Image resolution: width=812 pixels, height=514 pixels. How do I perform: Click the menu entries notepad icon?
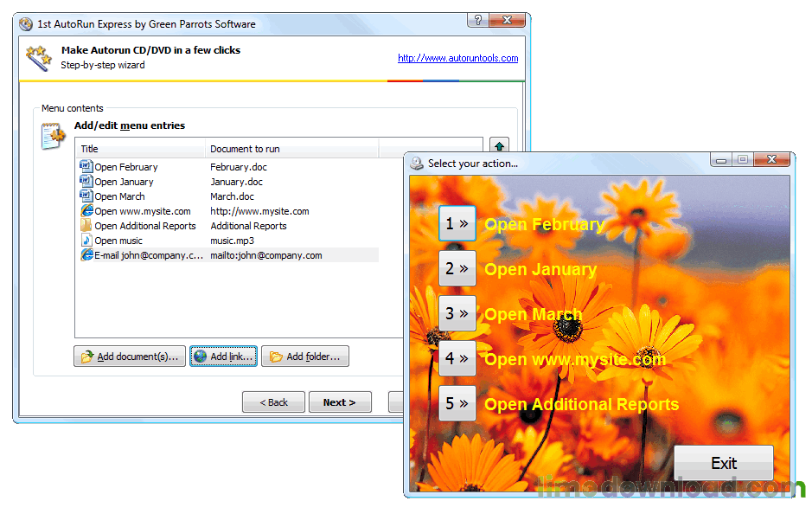pyautogui.click(x=53, y=136)
